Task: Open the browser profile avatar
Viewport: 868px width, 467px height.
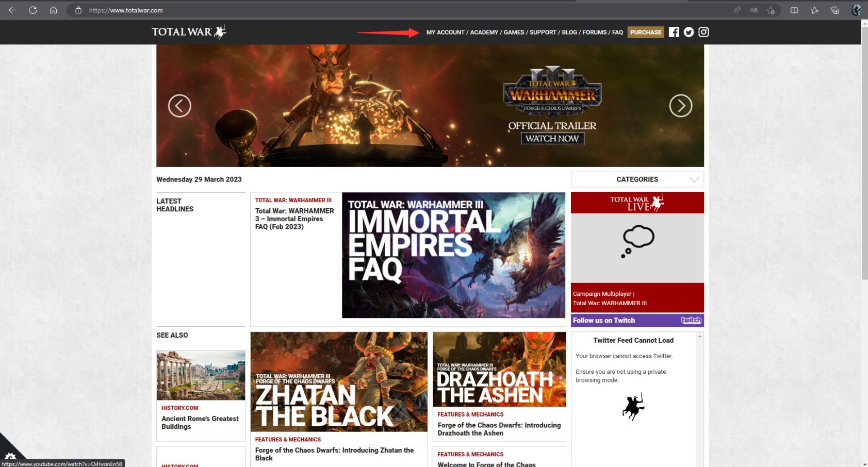Action: [856, 10]
